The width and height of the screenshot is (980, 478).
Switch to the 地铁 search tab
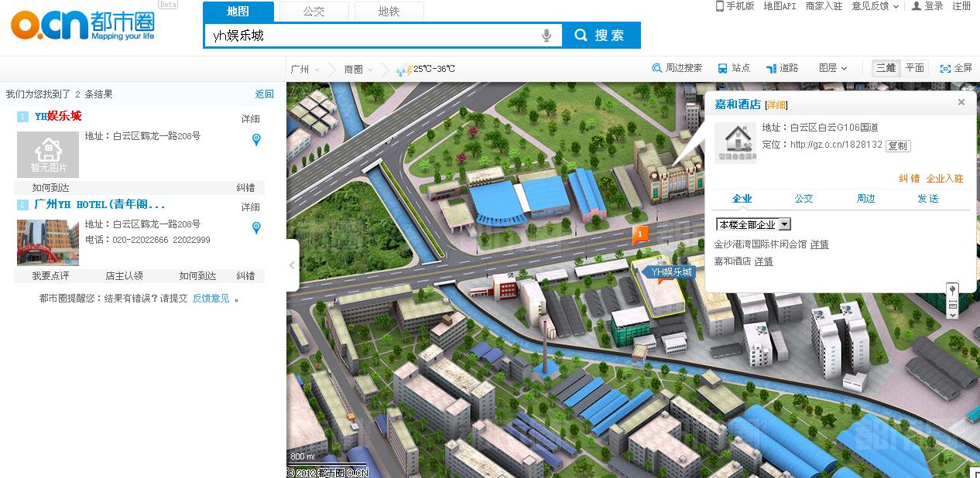click(x=389, y=12)
